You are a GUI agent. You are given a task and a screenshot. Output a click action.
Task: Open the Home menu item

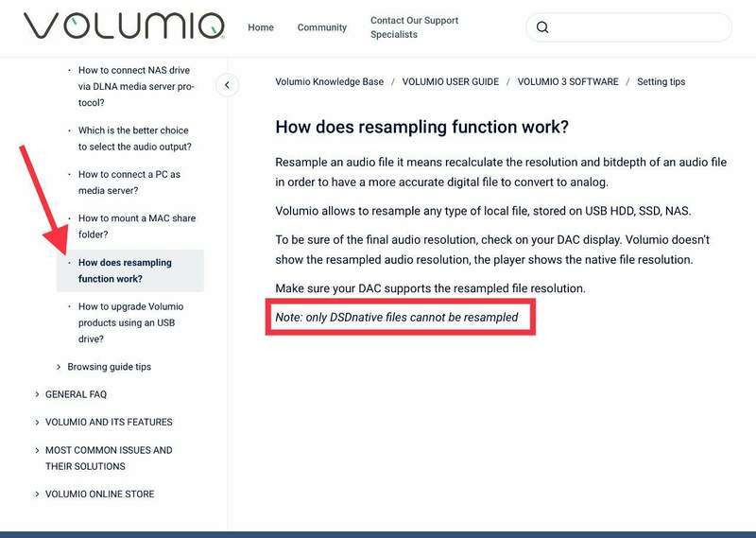pyautogui.click(x=261, y=27)
